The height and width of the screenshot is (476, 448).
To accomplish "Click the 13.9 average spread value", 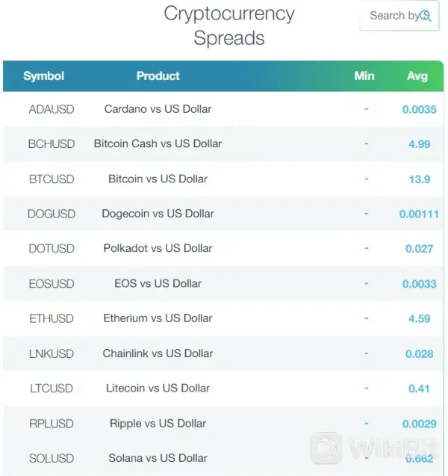I will 419,179.
